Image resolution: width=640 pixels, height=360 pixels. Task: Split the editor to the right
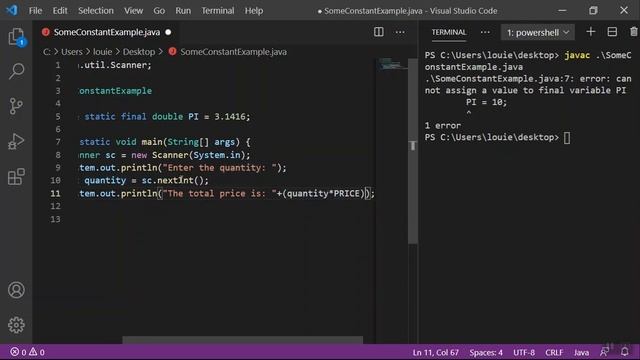(x=378, y=32)
